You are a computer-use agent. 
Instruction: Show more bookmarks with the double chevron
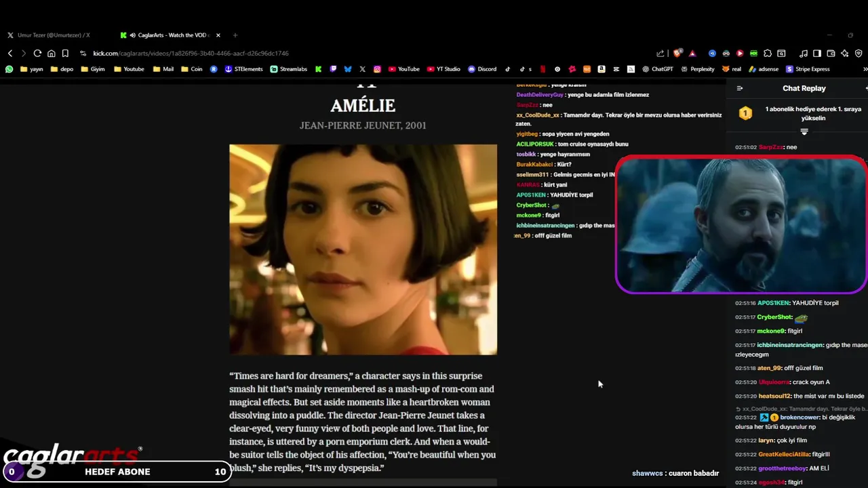[865, 69]
